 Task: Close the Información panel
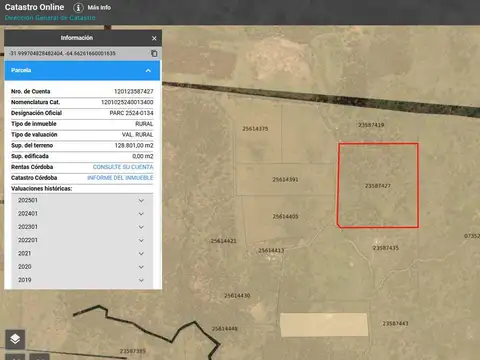point(154,38)
